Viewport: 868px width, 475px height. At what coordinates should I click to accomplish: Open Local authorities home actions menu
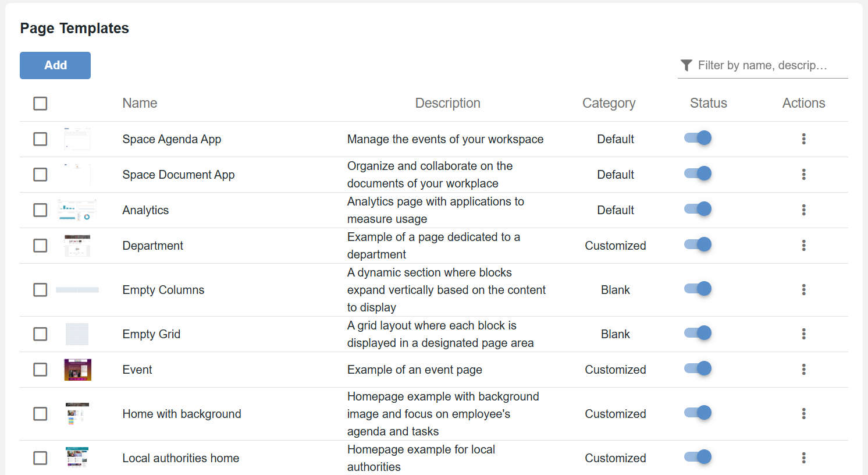[803, 458]
